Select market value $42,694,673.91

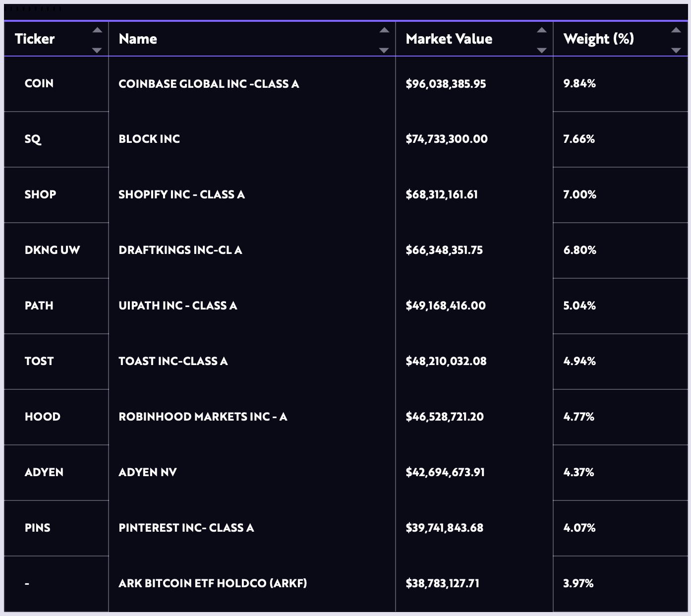pos(445,473)
